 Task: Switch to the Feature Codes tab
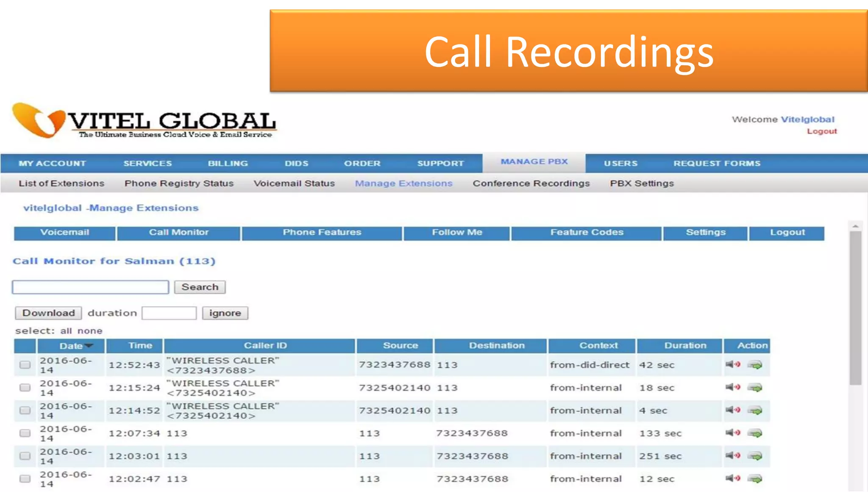point(586,233)
